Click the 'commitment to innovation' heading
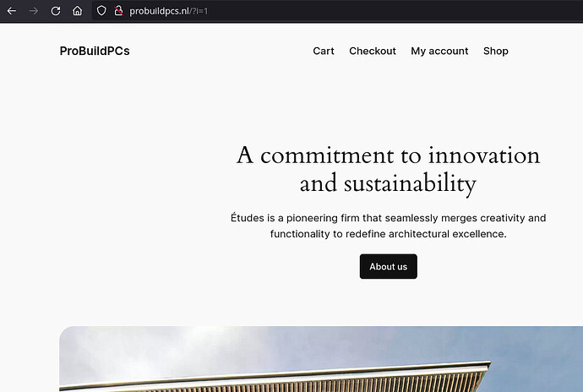 [x=388, y=155]
